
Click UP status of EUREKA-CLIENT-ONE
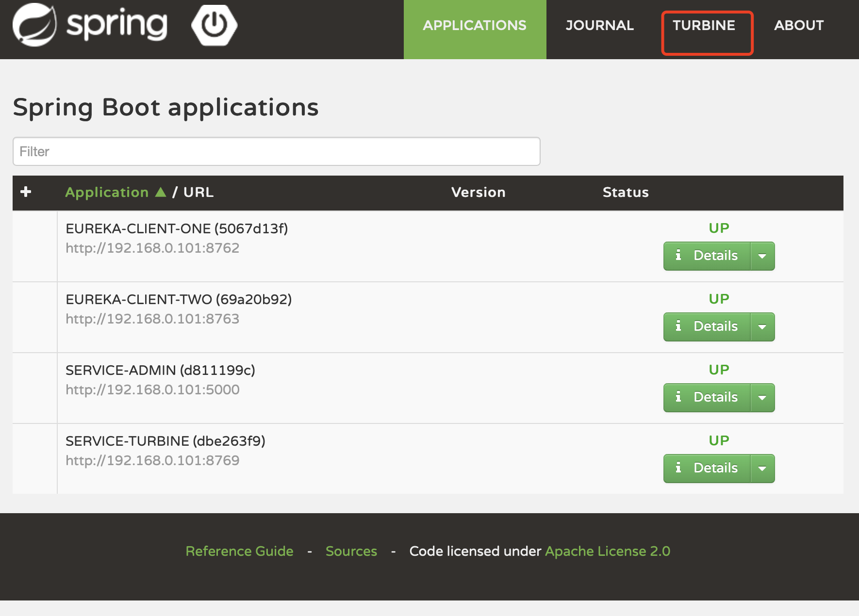click(719, 228)
